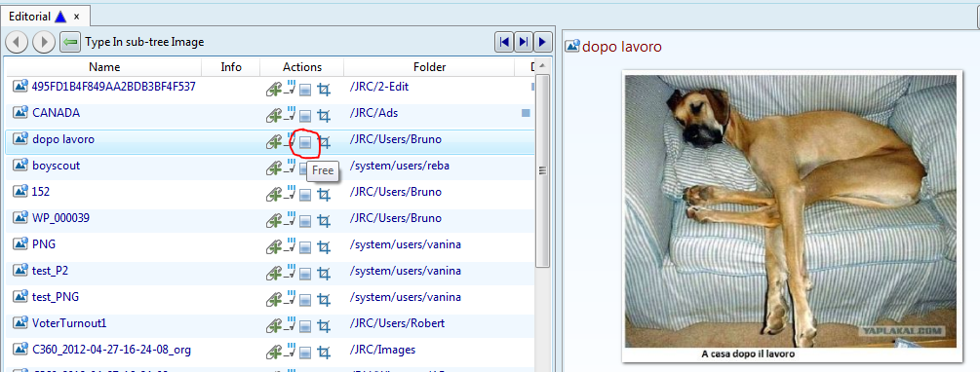The width and height of the screenshot is (980, 372).
Task: Click the /JRC/Images folder link
Action: [383, 350]
